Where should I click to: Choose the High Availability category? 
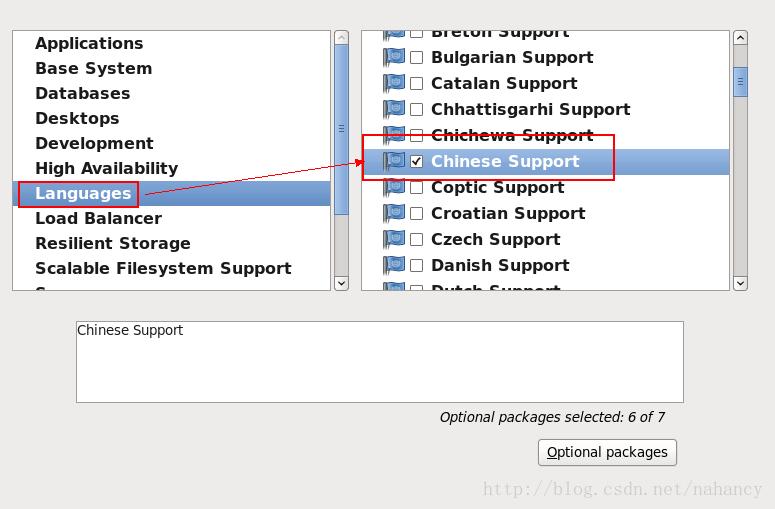[x=106, y=168]
